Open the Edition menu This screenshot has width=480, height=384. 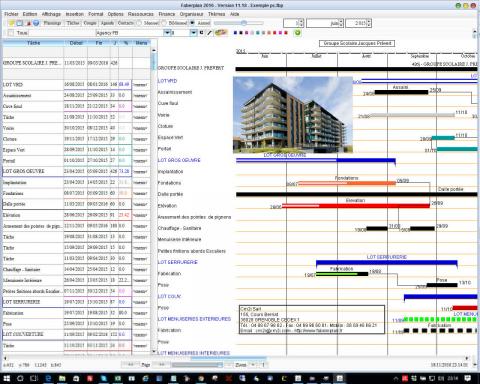click(x=30, y=14)
